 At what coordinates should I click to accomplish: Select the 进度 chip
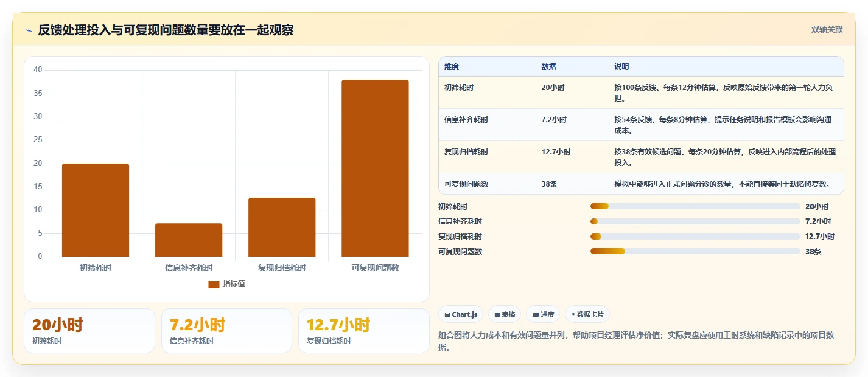point(543,314)
